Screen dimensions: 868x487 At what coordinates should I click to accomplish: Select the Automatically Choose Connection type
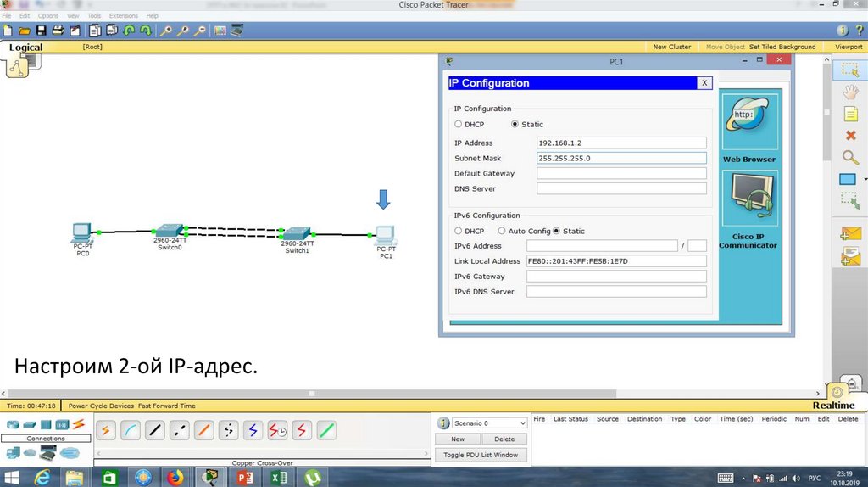(106, 430)
